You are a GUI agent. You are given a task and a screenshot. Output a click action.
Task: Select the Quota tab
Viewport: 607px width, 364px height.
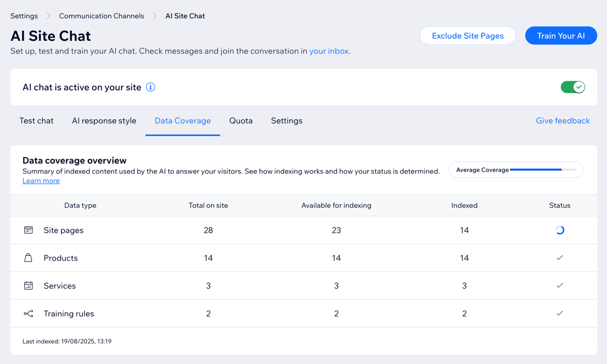point(241,121)
